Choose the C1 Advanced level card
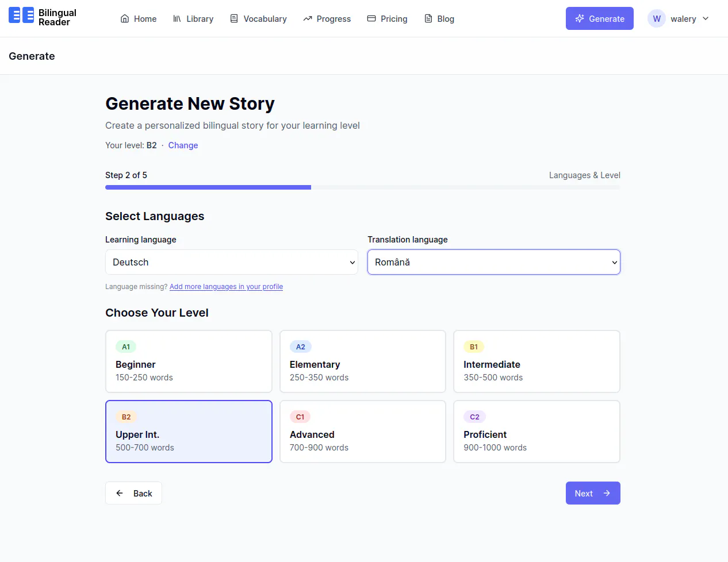Image resolution: width=728 pixels, height=562 pixels. coord(363,432)
